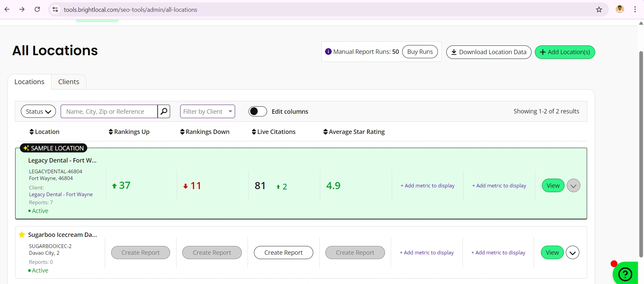Click the Fort Wayne, 46804 address text
644x284 pixels.
tap(51, 178)
